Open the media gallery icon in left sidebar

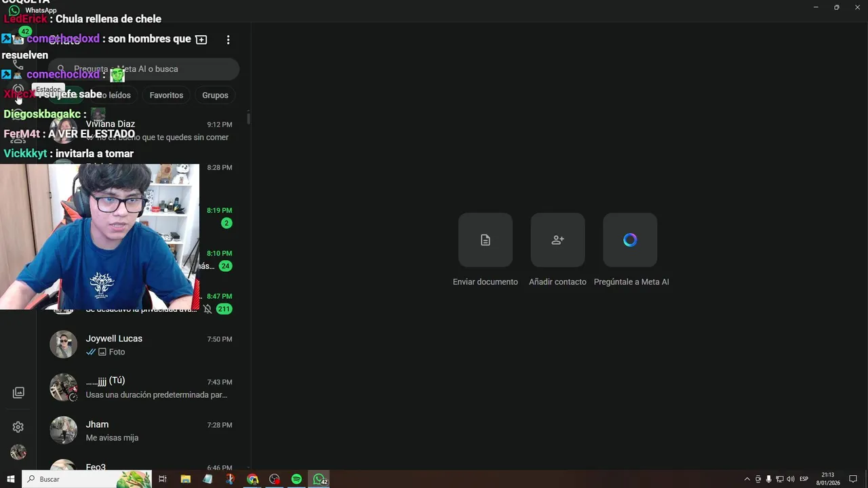point(18,392)
